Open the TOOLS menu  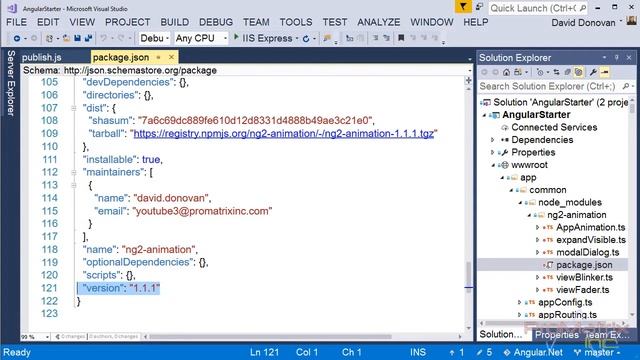pos(296,22)
